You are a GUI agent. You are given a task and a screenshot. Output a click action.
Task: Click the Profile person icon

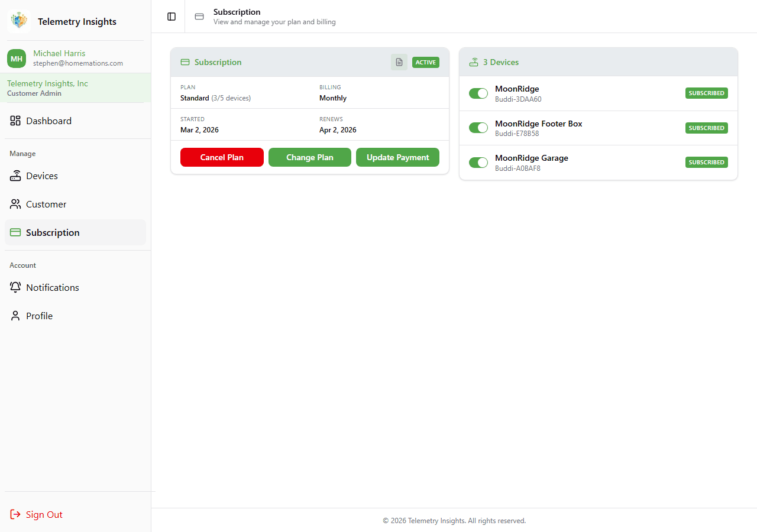15,316
